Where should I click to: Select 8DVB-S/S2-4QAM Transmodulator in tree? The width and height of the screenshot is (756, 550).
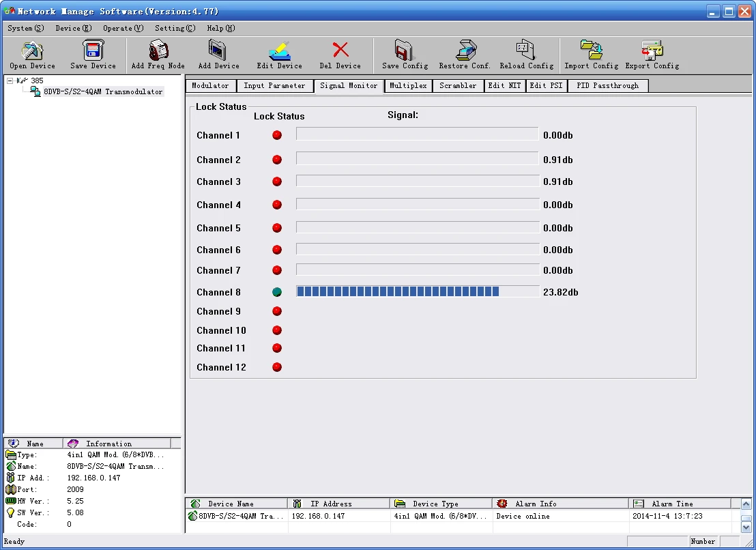[102, 91]
